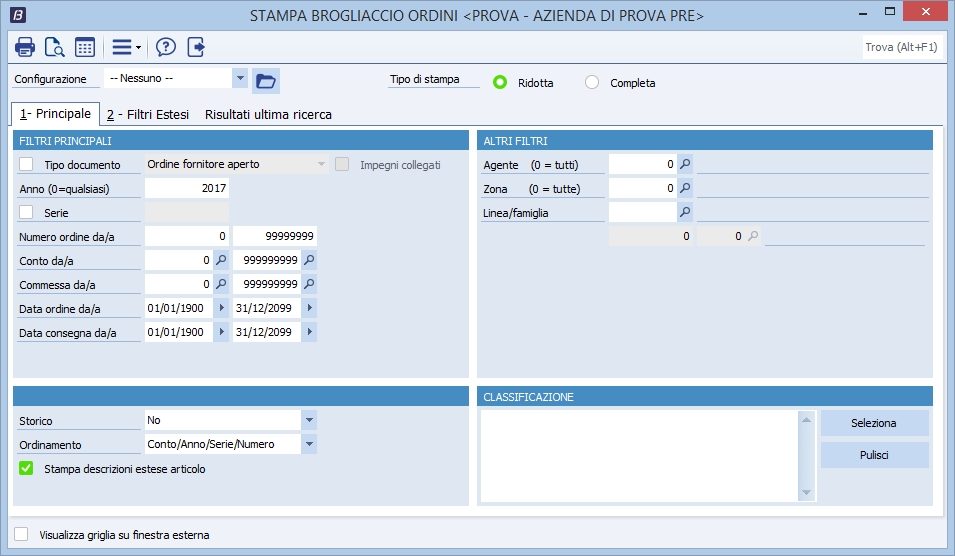Expand the Configurazione dropdown
The height and width of the screenshot is (556, 955).
point(239,78)
